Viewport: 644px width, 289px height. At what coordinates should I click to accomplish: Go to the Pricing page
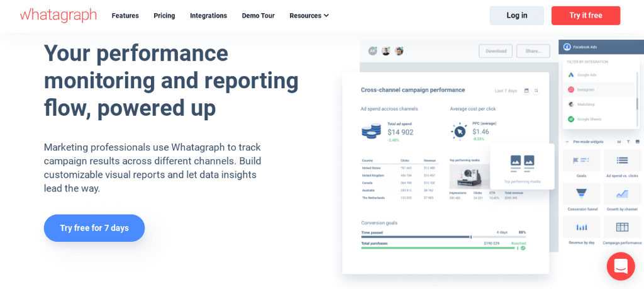(164, 16)
